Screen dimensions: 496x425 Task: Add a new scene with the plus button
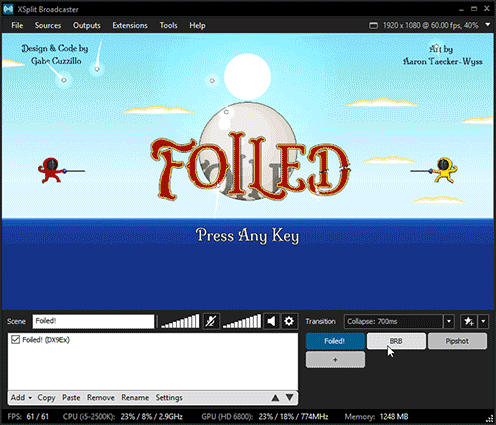[x=335, y=360]
